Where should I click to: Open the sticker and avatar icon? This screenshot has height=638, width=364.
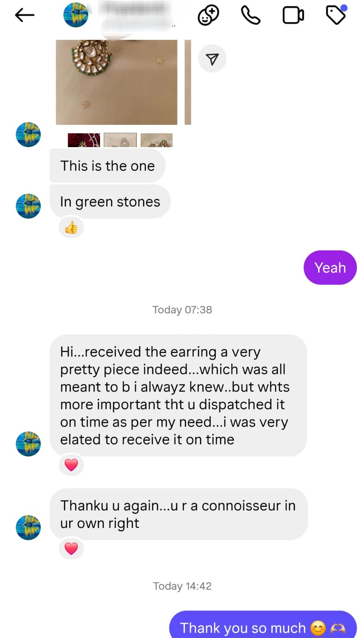(208, 16)
